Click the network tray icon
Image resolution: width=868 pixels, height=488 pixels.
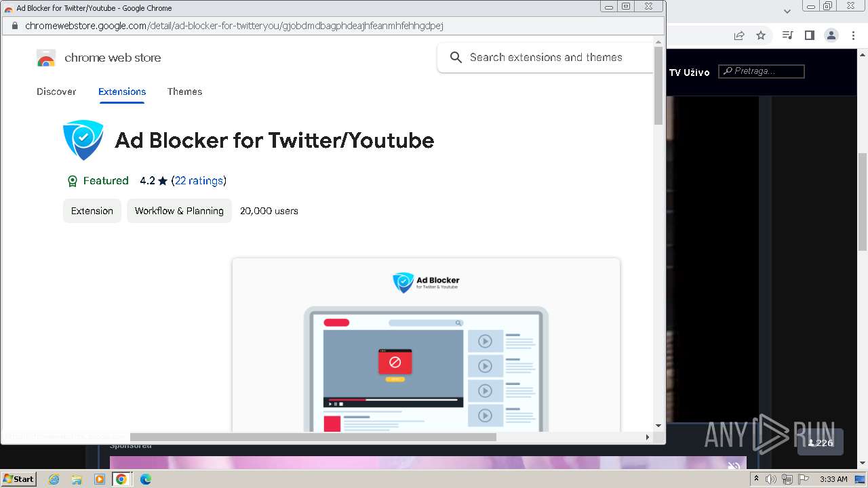click(787, 479)
